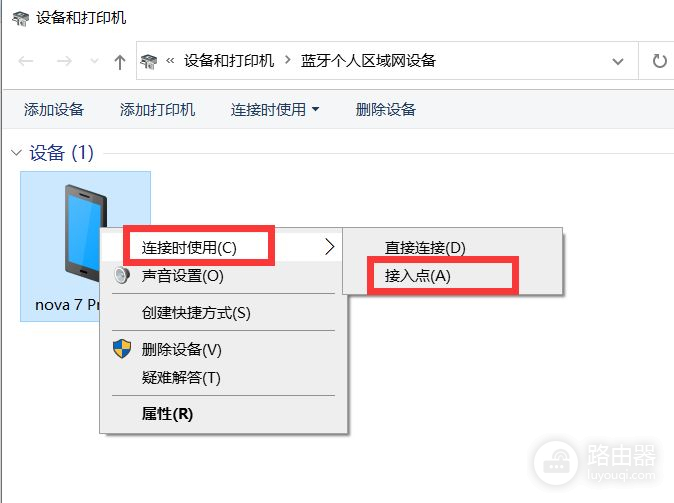Viewport: 674px width, 503px height.
Task: Click the address bar location icon
Action: point(149,61)
